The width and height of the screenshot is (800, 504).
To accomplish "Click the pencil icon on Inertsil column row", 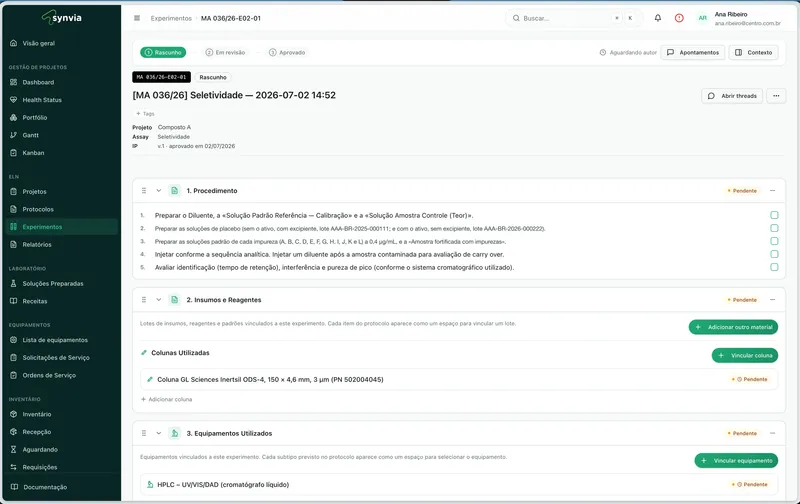I will pyautogui.click(x=149, y=379).
